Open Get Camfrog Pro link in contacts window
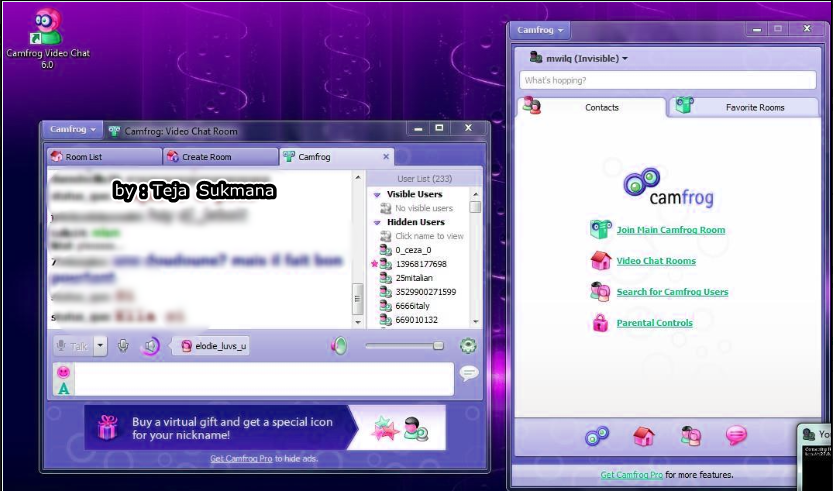The width and height of the screenshot is (833, 491). point(632,475)
